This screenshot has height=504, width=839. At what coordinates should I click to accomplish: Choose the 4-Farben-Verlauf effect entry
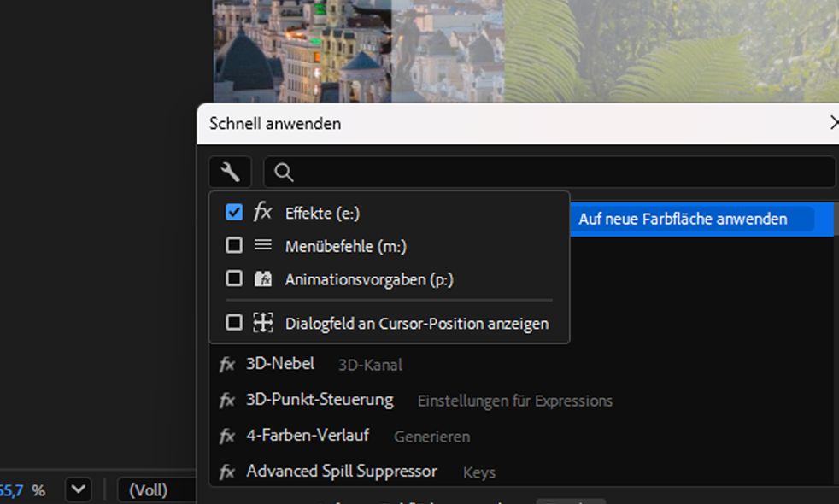(x=308, y=436)
